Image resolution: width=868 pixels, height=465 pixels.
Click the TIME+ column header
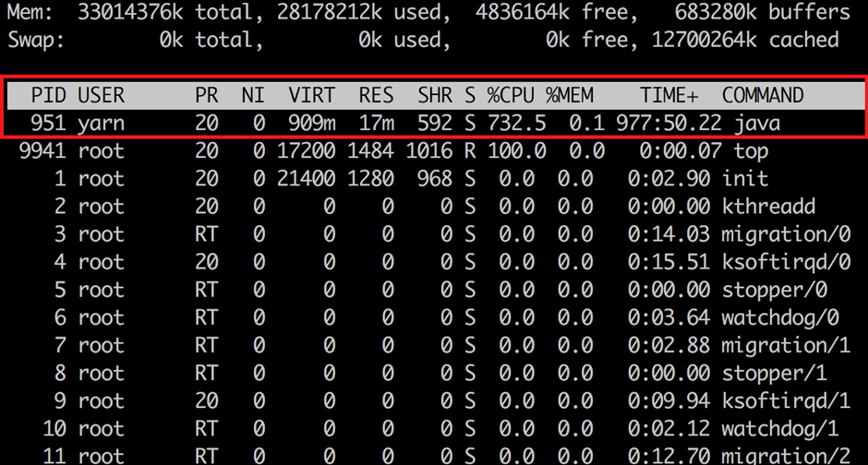tap(669, 95)
